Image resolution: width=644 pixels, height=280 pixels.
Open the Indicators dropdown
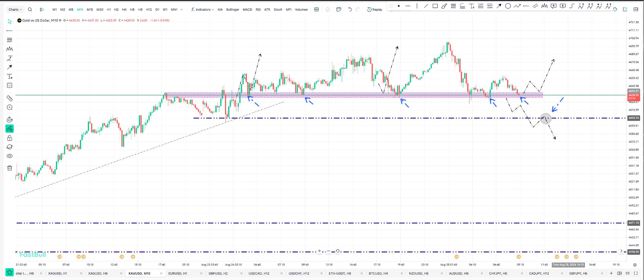203,9
